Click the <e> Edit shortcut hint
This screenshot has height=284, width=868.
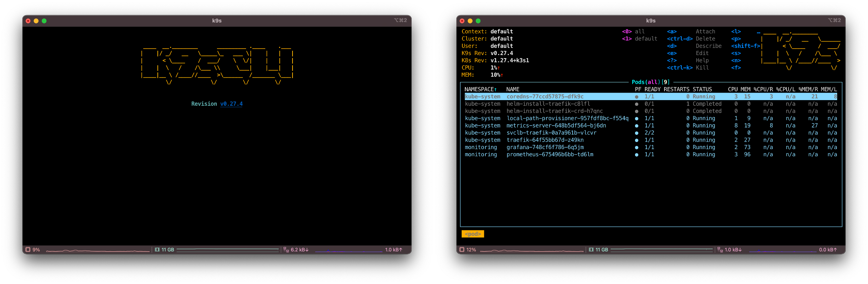pyautogui.click(x=688, y=53)
